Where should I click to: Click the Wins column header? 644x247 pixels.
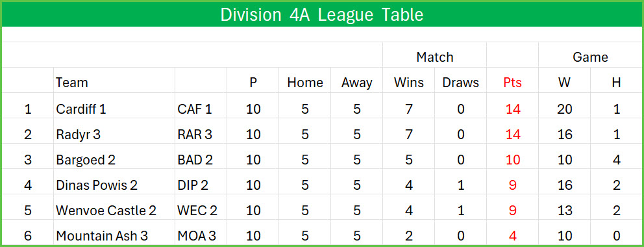[408, 83]
